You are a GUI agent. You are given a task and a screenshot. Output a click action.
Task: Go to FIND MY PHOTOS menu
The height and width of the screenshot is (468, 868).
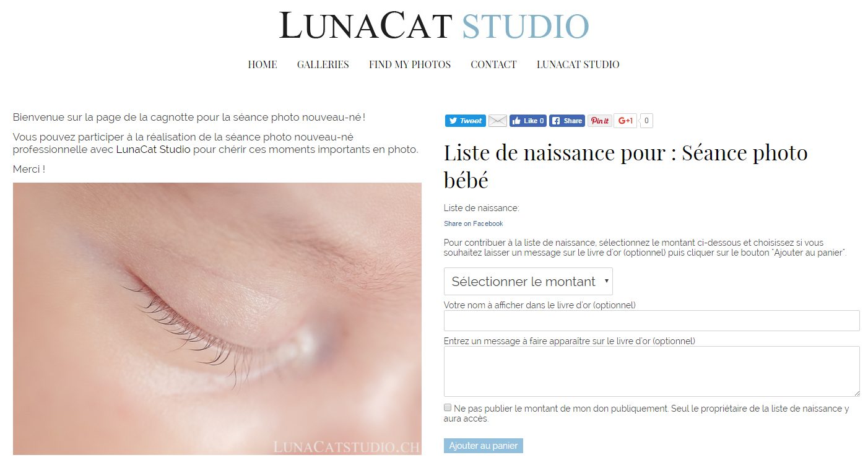pos(410,64)
